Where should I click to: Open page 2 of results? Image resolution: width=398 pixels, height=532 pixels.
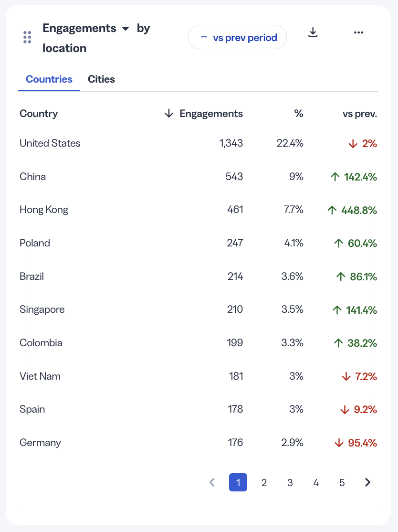(264, 482)
